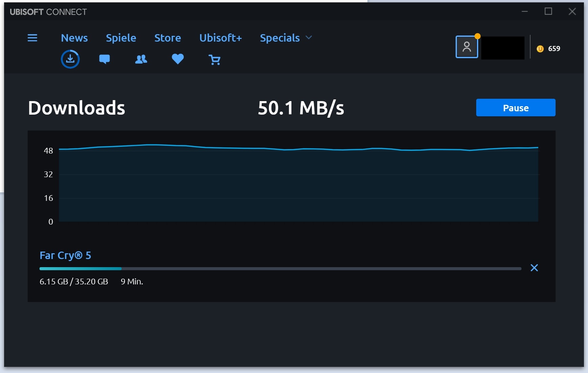Select the Ubisoft+ tab
Viewport: 588px width, 373px height.
click(x=221, y=38)
